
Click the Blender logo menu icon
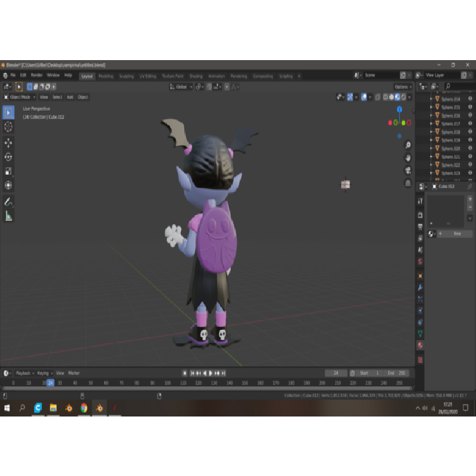(x=5, y=76)
